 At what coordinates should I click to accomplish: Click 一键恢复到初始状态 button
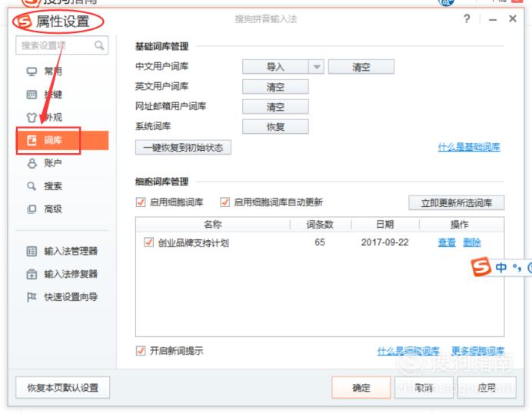click(183, 148)
